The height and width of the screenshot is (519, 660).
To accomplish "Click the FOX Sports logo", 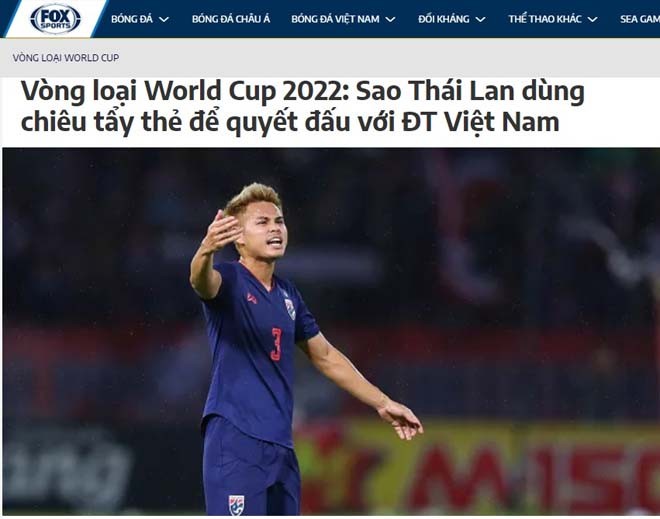I will pyautogui.click(x=55, y=19).
